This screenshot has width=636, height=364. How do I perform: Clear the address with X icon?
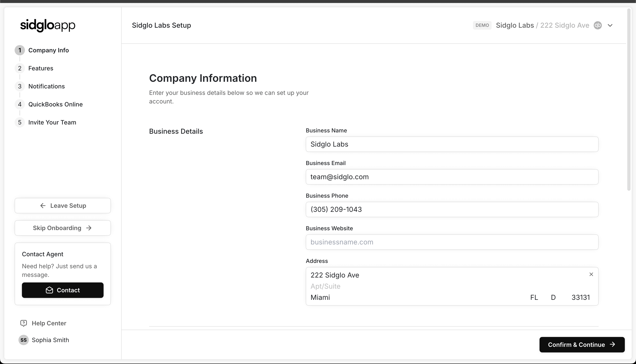[591, 274]
